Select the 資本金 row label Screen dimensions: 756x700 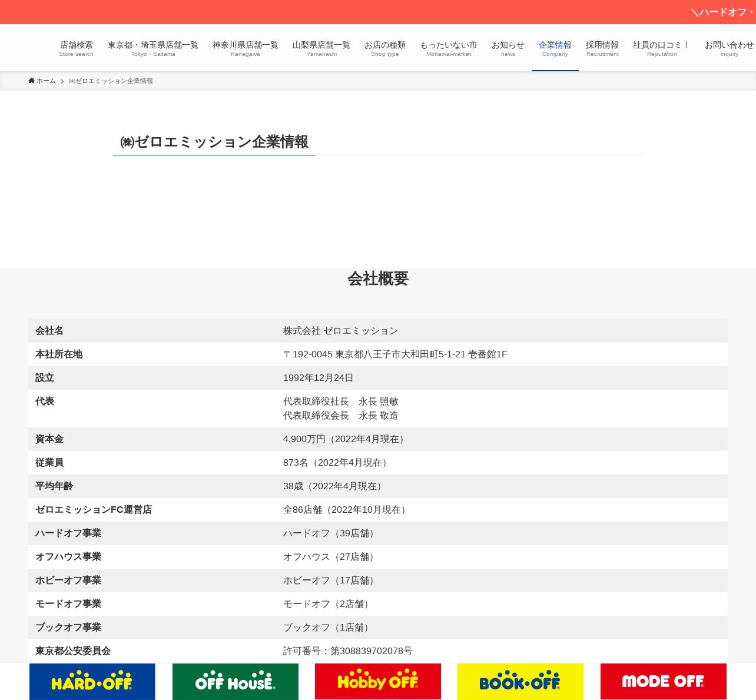click(49, 439)
